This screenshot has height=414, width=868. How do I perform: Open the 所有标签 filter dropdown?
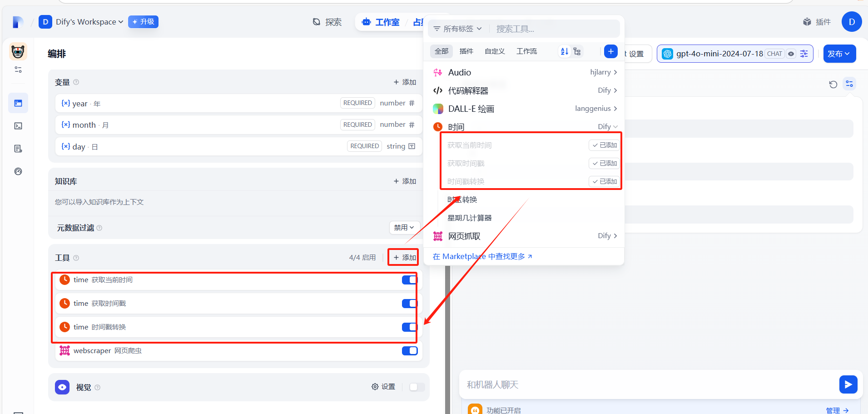458,29
